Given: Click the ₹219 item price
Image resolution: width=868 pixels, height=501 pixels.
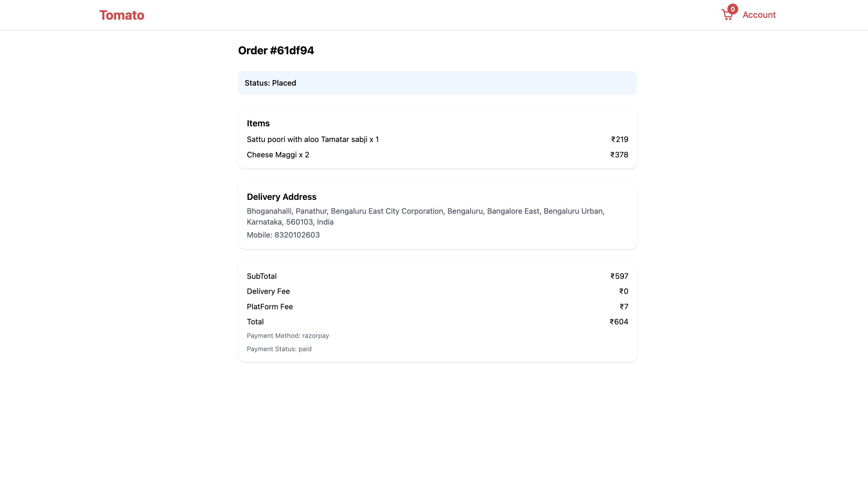Looking at the screenshot, I should [620, 139].
